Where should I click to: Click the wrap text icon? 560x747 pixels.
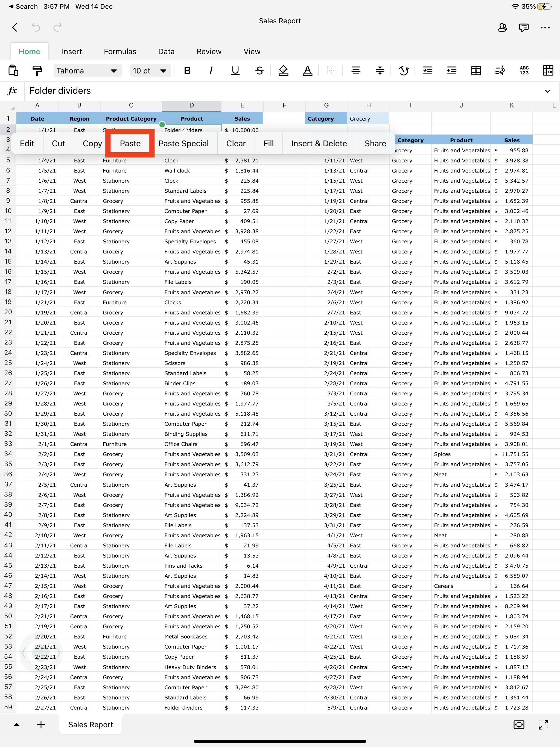pyautogui.click(x=500, y=71)
